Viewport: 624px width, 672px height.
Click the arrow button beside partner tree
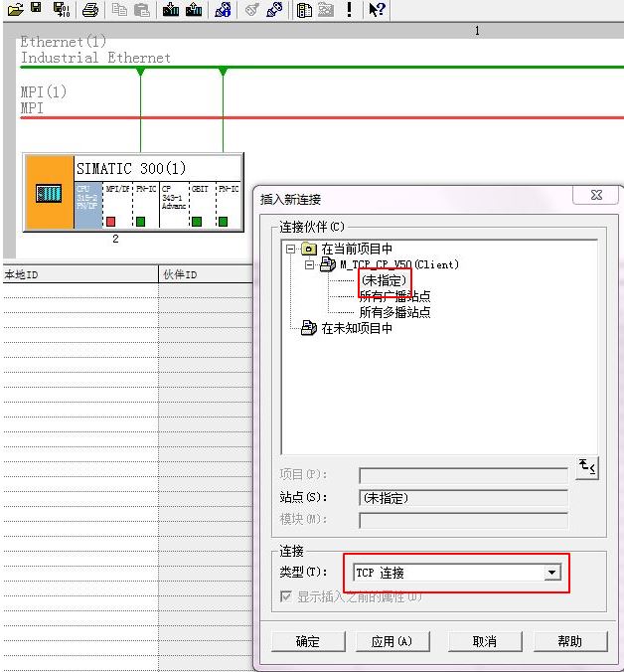pos(587,466)
